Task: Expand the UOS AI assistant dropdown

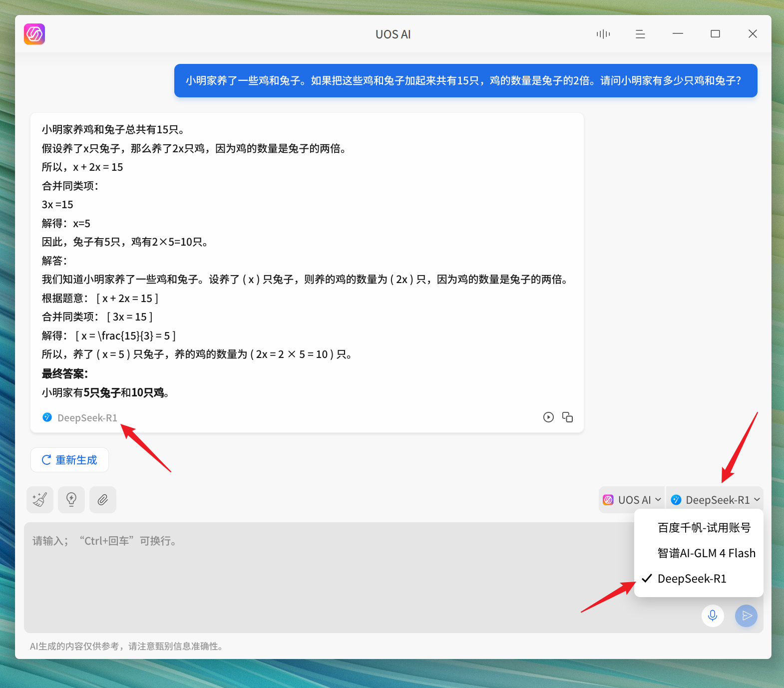Action: tap(632, 500)
